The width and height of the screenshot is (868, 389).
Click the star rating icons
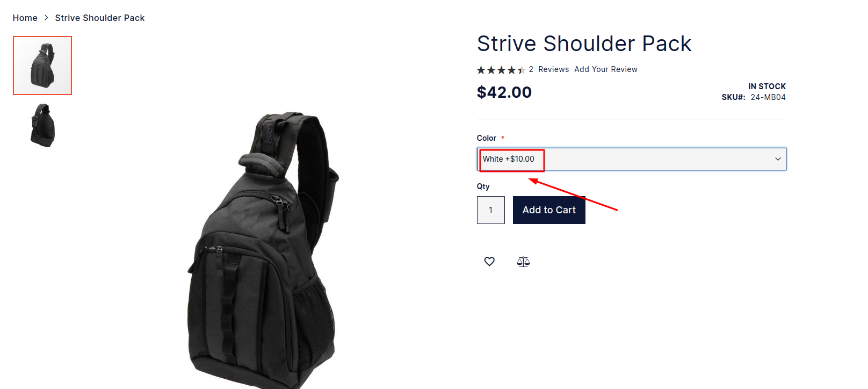point(501,70)
